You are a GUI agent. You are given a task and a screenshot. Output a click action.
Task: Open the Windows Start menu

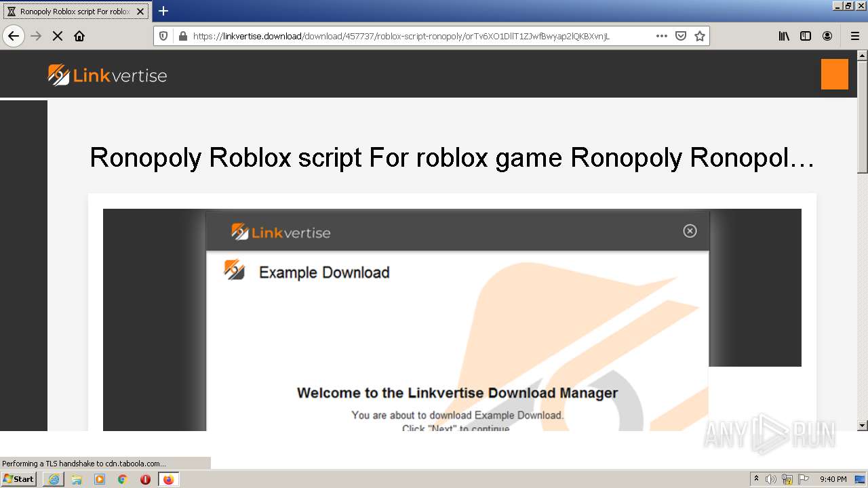19,479
